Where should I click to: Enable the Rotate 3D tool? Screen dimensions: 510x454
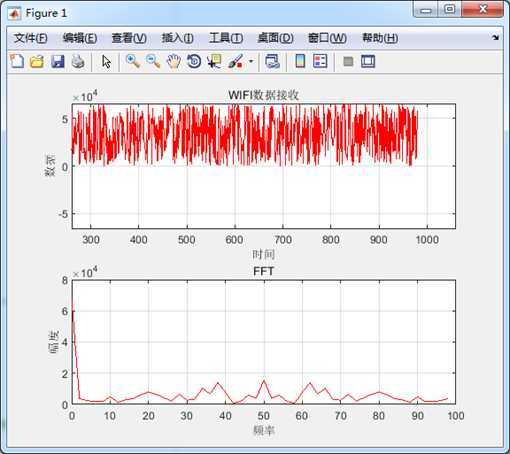coord(194,62)
